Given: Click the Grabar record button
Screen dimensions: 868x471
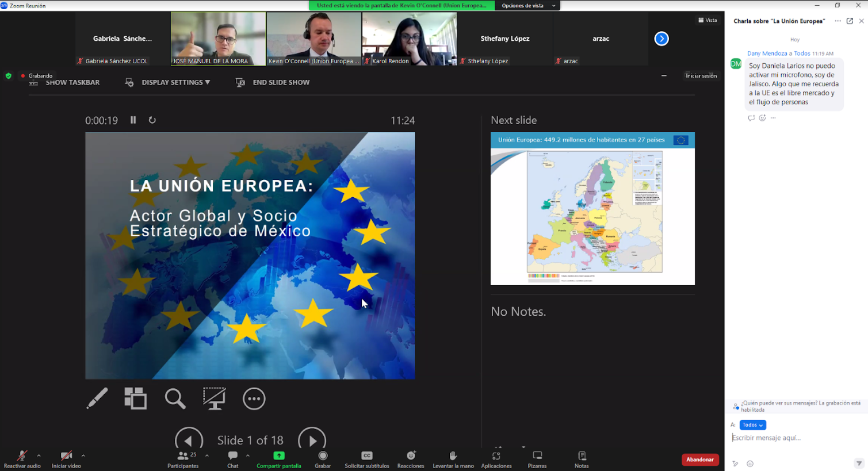Looking at the screenshot, I should 323,459.
